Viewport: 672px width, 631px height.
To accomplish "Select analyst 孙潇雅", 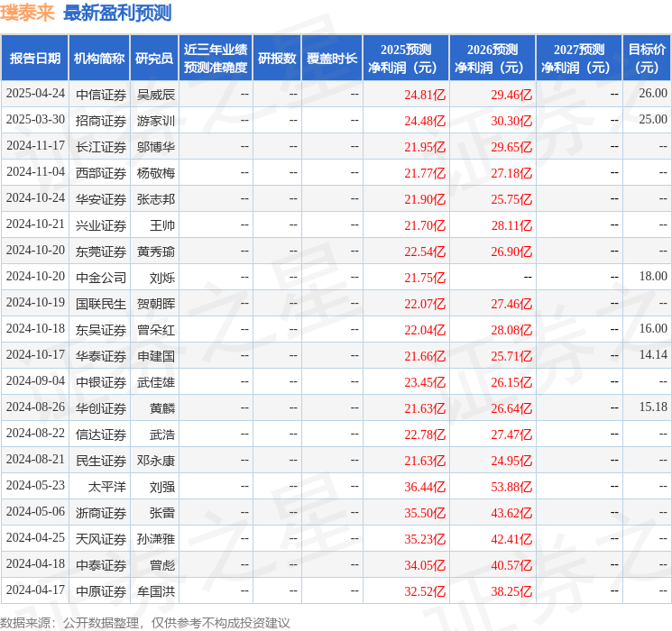I will [x=155, y=538].
